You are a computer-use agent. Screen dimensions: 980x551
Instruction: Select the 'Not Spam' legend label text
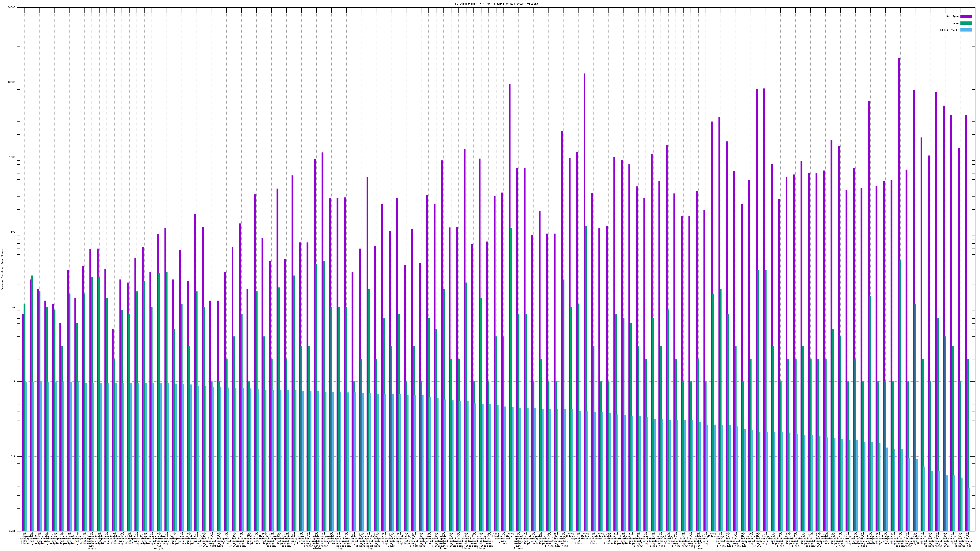point(953,16)
